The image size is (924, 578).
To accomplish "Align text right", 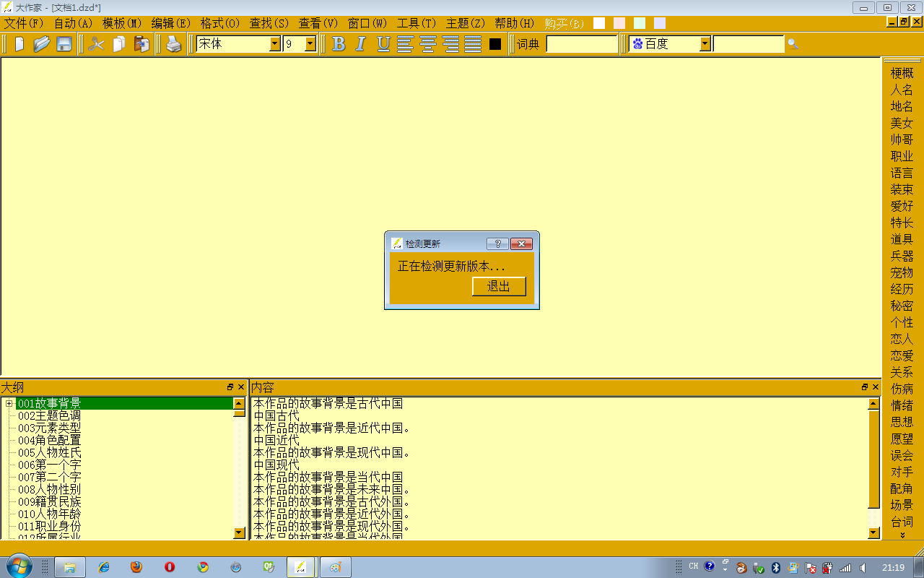I will point(451,44).
